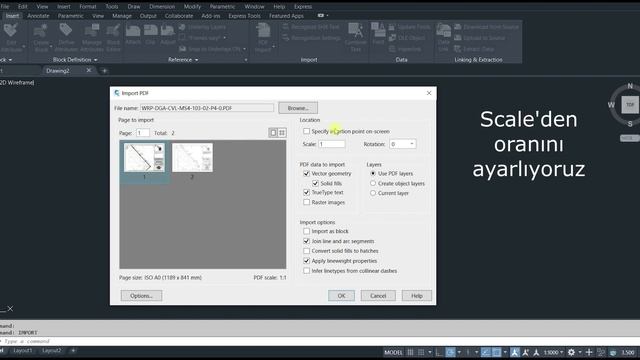Click the Page number input field
Viewport: 640px width, 360px height.
143,133
